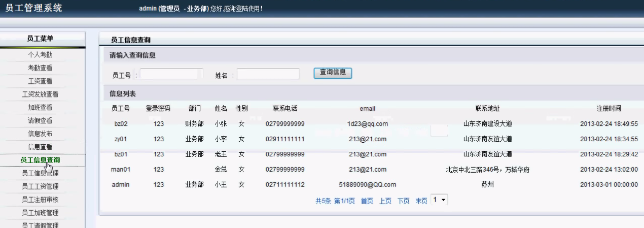Select 员工信息查询 menu item
644x228 pixels.
click(40, 160)
